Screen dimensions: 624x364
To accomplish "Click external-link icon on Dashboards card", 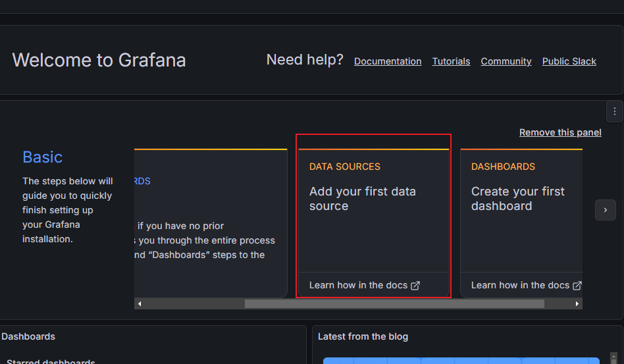I will pyautogui.click(x=577, y=286).
